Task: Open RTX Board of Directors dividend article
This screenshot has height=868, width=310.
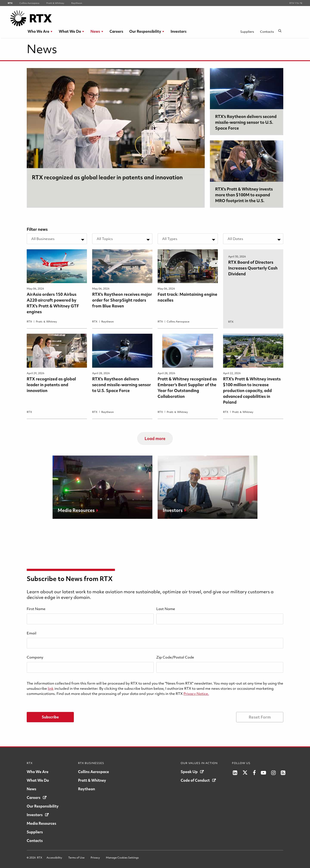Action: coord(253,268)
